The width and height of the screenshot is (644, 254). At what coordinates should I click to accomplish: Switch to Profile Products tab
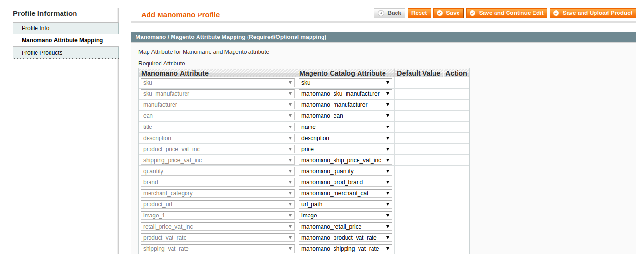click(66, 53)
